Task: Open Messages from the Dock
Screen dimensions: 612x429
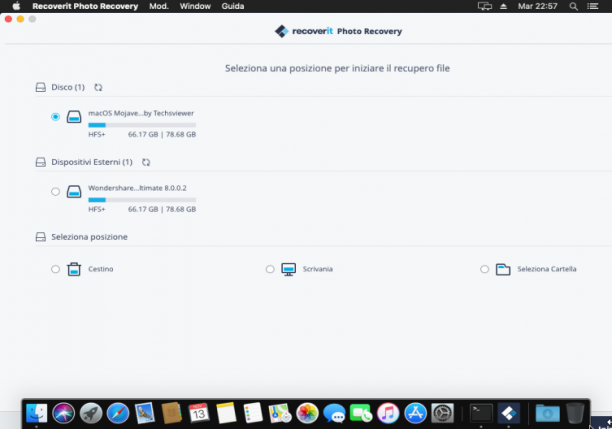Action: click(x=334, y=413)
